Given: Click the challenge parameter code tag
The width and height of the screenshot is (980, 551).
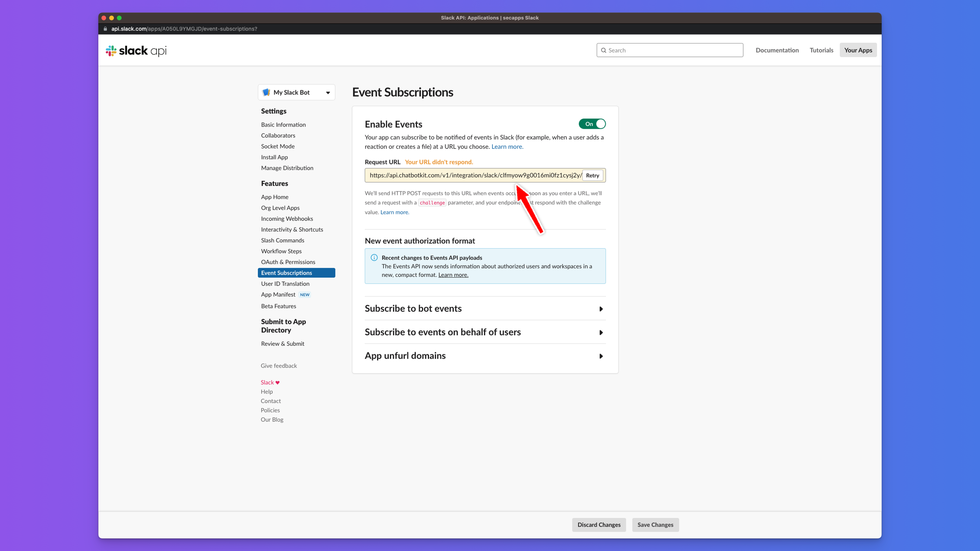Looking at the screenshot, I should click(432, 203).
